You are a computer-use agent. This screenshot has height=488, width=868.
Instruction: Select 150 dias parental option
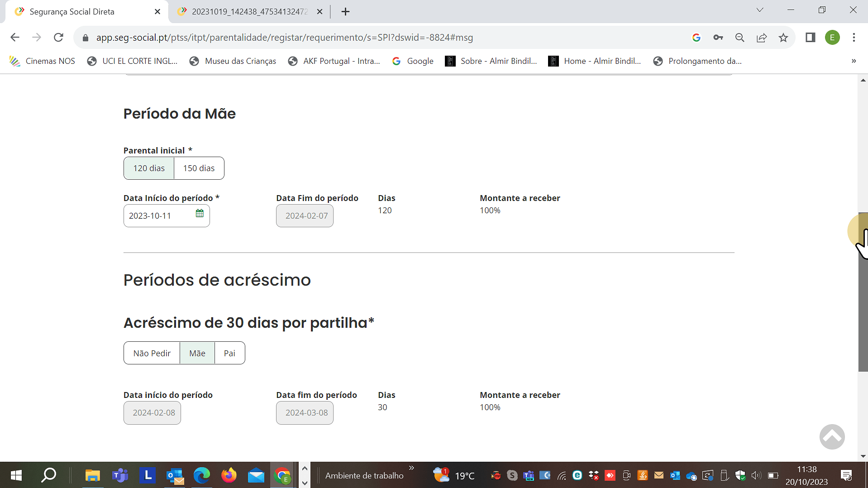(x=199, y=168)
